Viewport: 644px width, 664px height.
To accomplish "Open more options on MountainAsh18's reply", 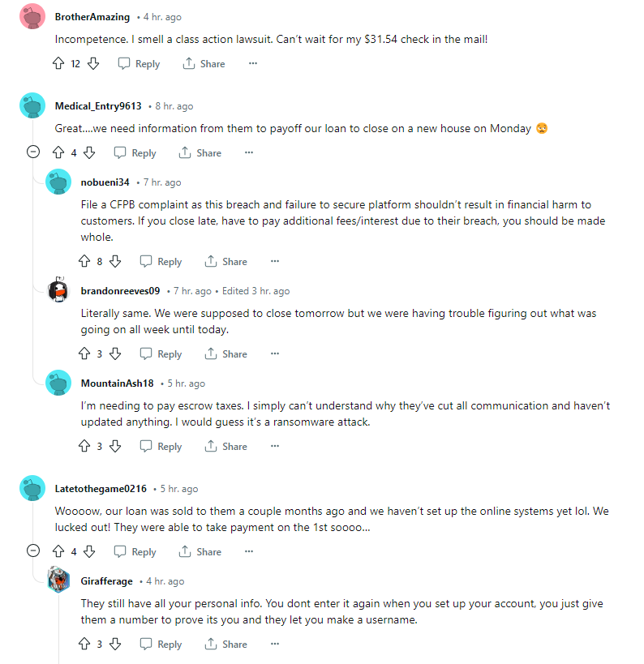I will coord(275,446).
